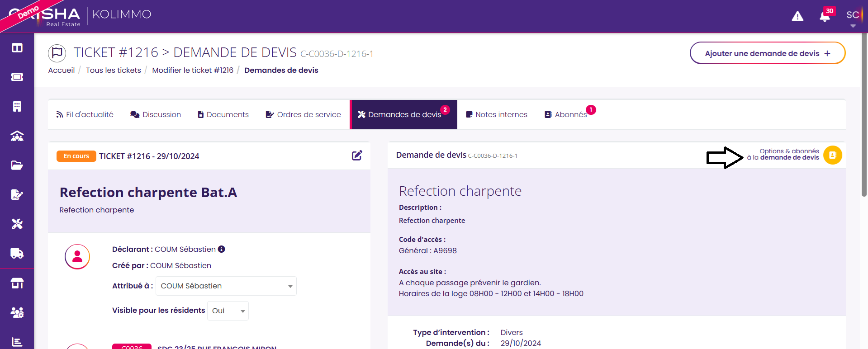
Task: Click the KOLIMMO logo text
Action: point(122,14)
